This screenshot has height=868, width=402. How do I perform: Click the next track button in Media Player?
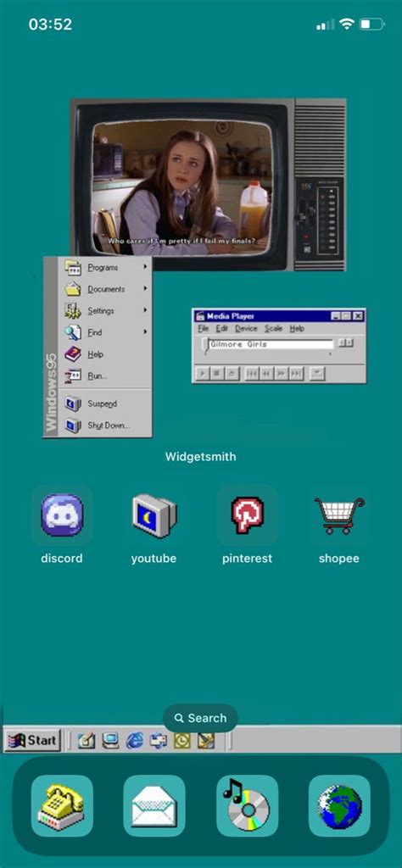[x=296, y=374]
